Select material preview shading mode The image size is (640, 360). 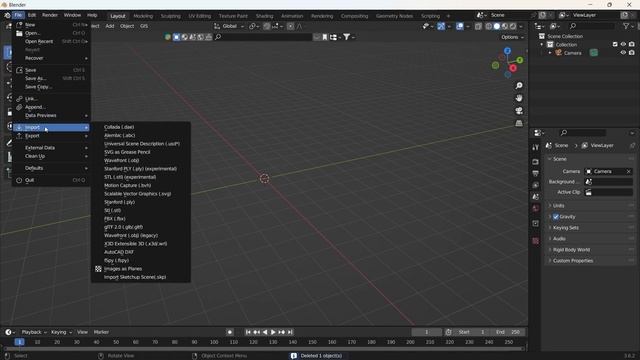pos(505,26)
